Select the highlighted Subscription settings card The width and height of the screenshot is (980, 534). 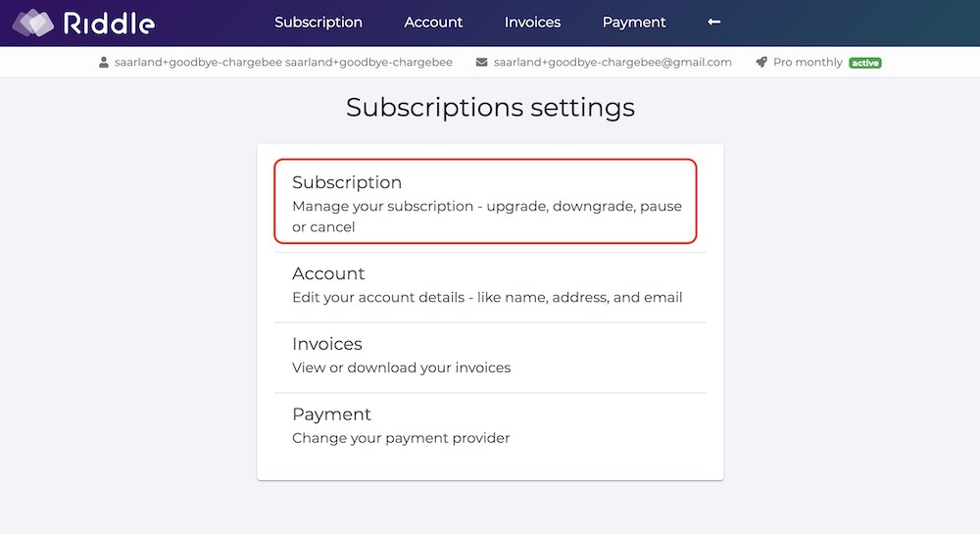[486, 201]
